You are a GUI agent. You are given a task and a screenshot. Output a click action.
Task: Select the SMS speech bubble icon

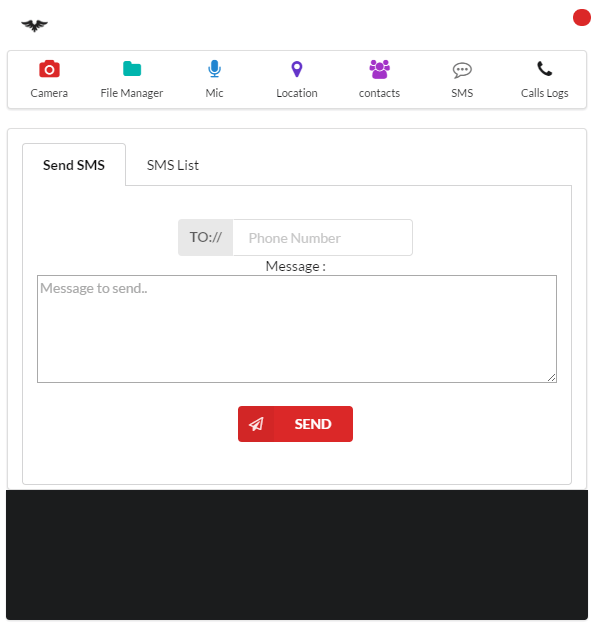pyautogui.click(x=462, y=70)
